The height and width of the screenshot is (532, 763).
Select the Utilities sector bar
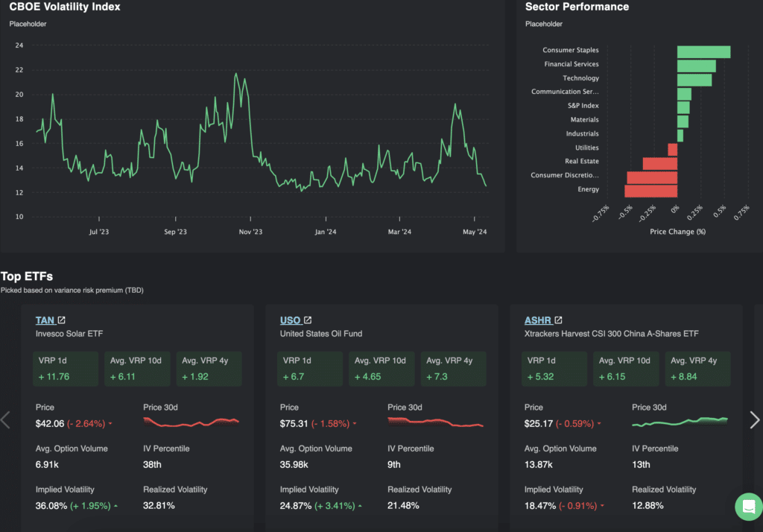point(673,150)
